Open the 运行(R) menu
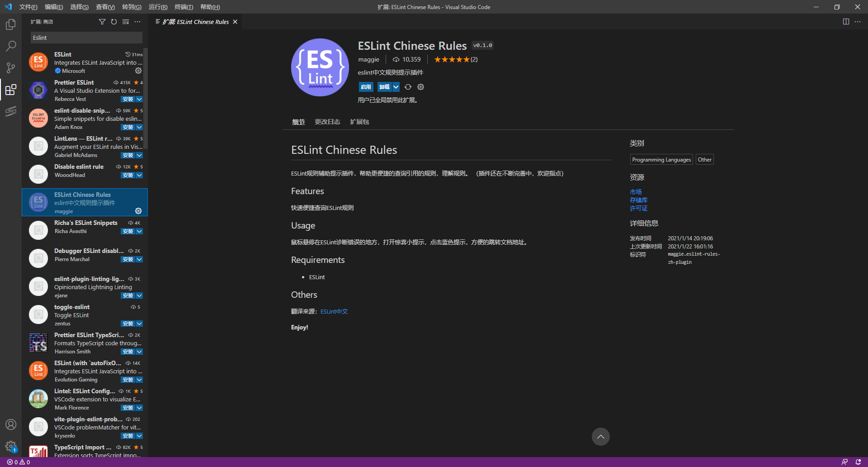This screenshot has height=467, width=868. tap(158, 7)
